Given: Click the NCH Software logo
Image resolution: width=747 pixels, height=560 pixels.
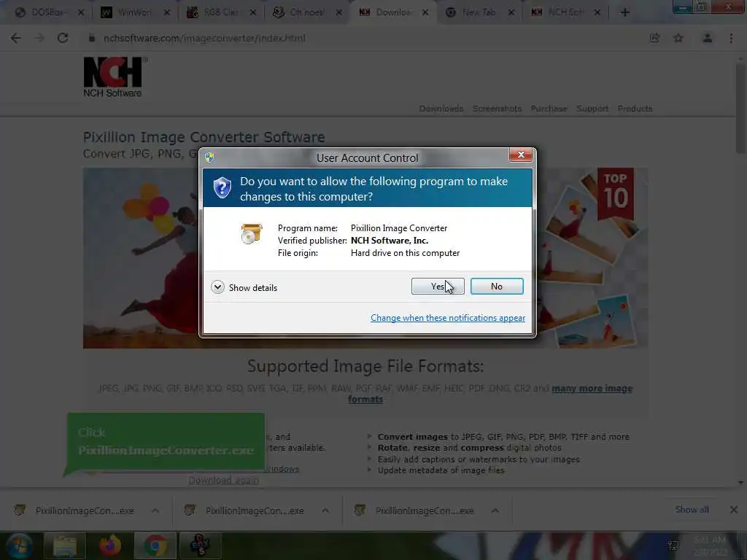Looking at the screenshot, I should (x=115, y=77).
